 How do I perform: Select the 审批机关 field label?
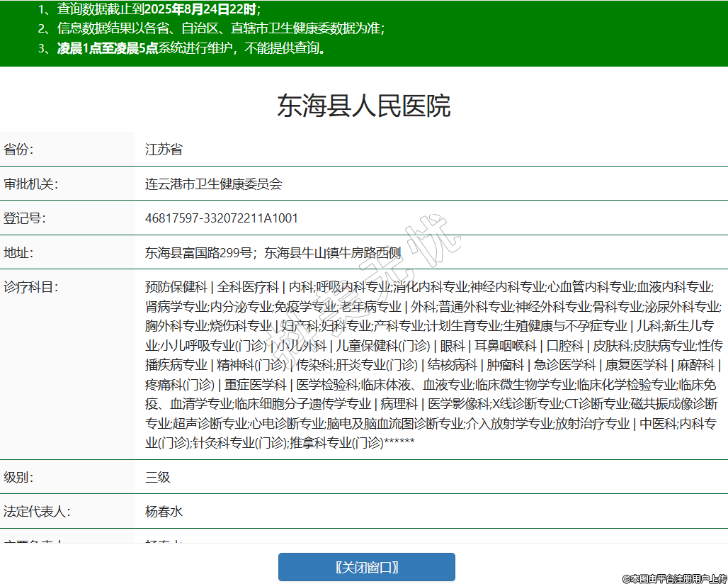(x=30, y=184)
